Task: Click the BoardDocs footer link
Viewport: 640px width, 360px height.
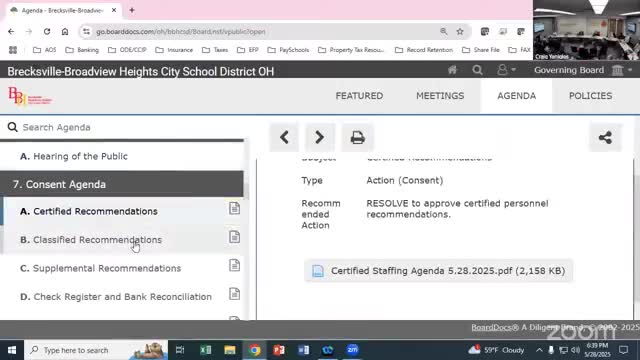Action: 491,327
